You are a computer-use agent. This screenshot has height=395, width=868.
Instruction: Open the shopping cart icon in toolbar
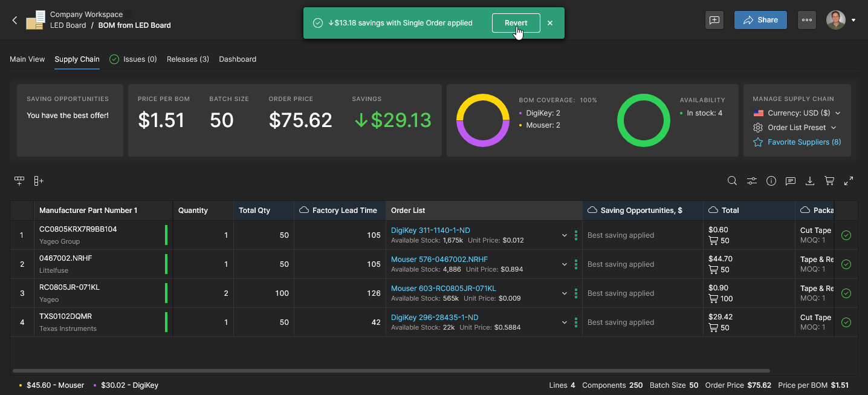(829, 181)
